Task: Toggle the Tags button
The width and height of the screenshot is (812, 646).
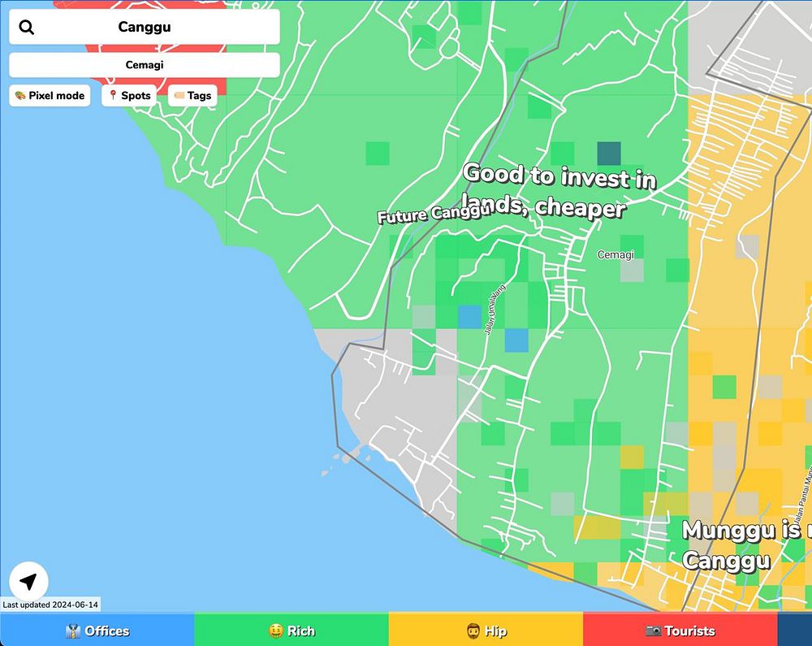Action: coord(192,95)
